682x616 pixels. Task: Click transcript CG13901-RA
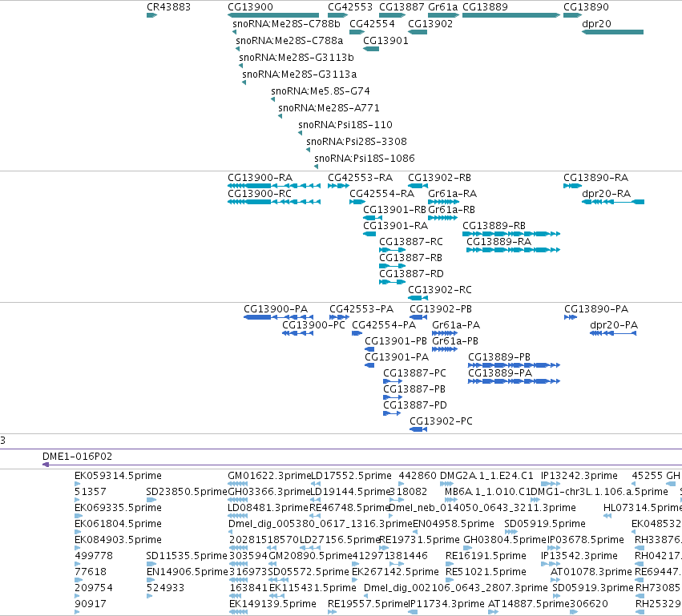pyautogui.click(x=395, y=226)
